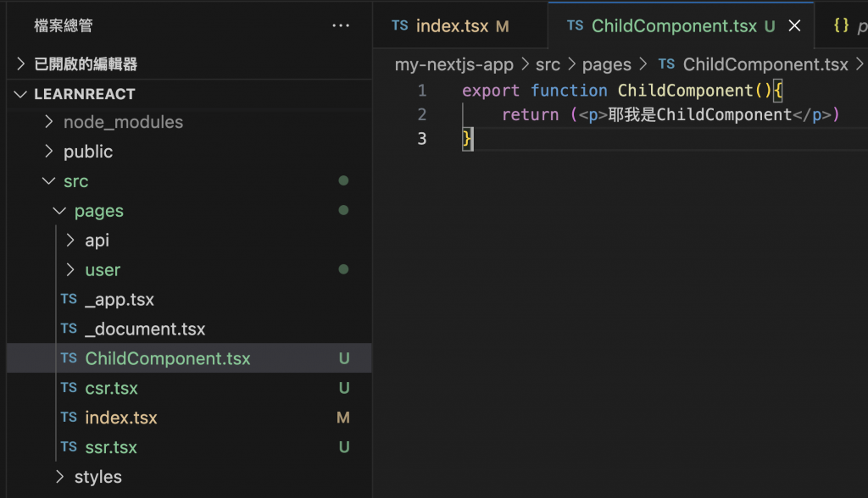Collapse the pages folder chevron
The image size is (868, 498).
59,211
